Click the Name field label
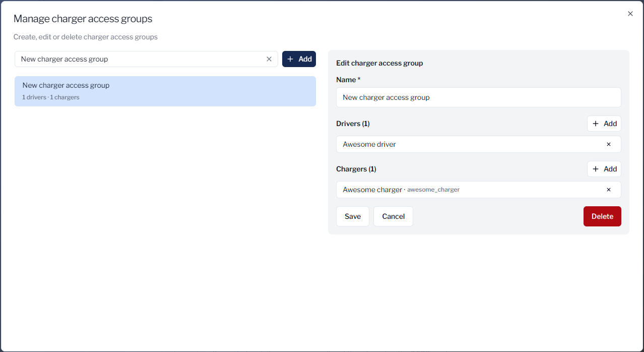The height and width of the screenshot is (352, 644). click(348, 80)
